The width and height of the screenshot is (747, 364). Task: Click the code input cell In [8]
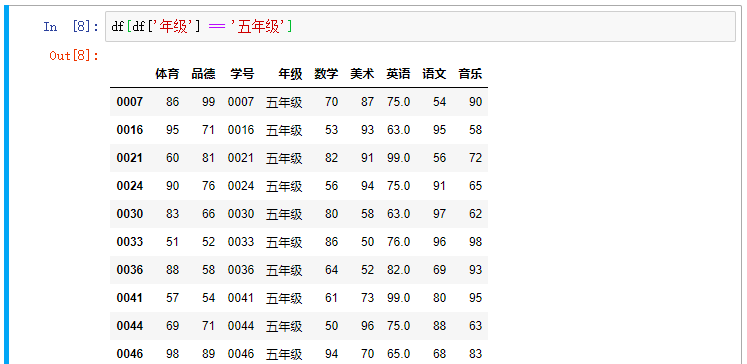tap(420, 27)
